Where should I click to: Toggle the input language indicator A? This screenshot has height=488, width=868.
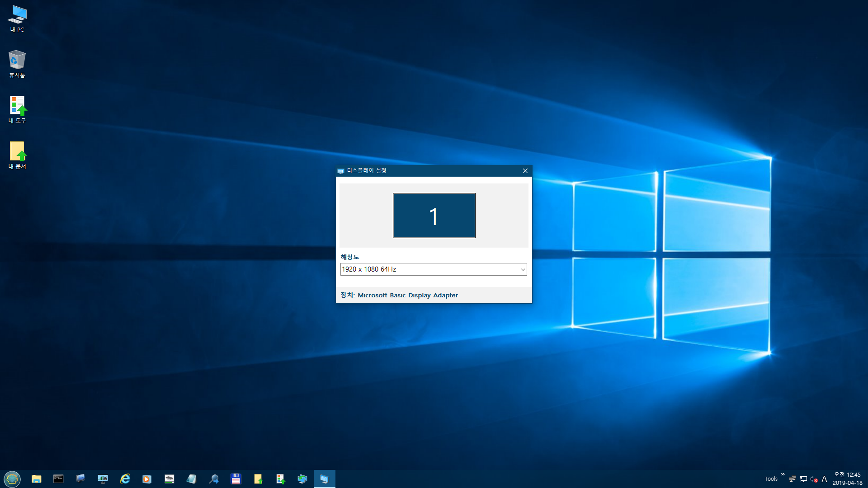(824, 479)
